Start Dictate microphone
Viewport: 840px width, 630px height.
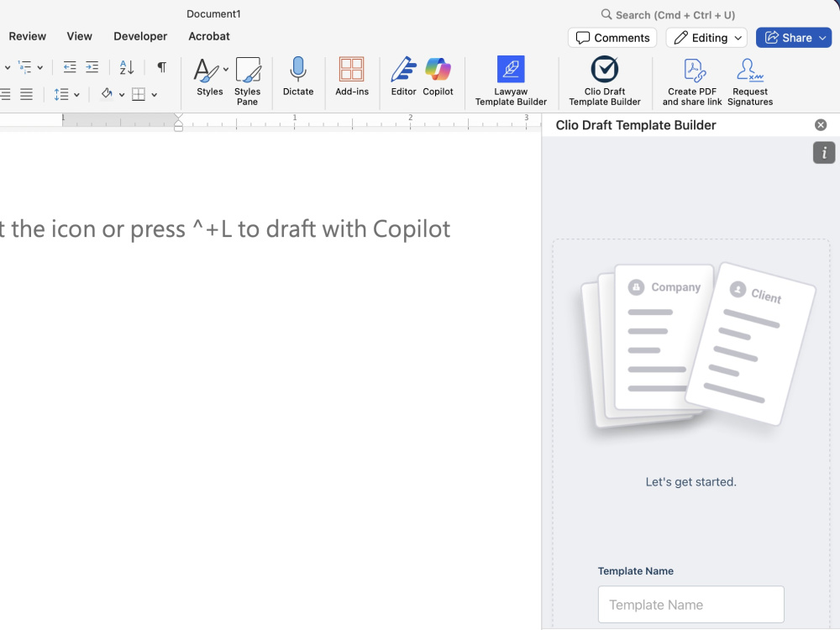(298, 76)
